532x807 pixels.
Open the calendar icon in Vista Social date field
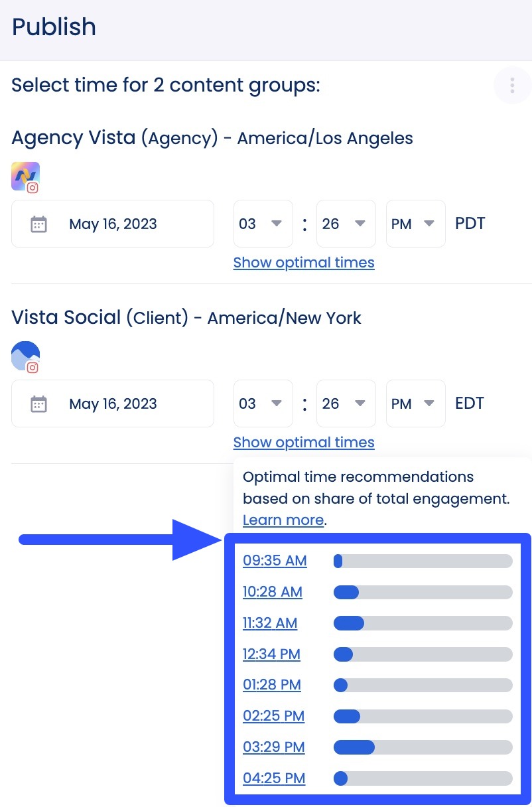39,403
